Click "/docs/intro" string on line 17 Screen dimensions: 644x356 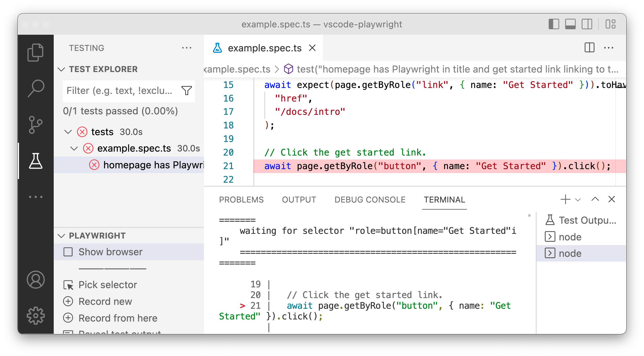pyautogui.click(x=310, y=112)
